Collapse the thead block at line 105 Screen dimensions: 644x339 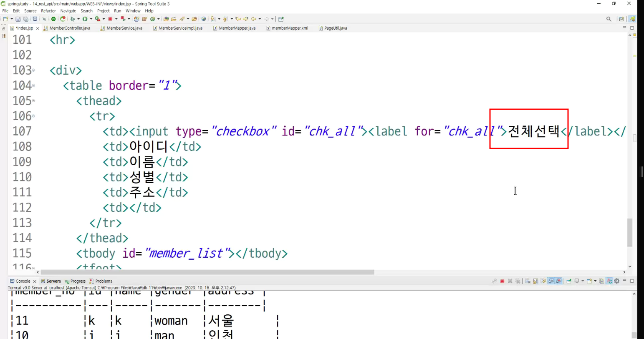[x=33, y=101]
